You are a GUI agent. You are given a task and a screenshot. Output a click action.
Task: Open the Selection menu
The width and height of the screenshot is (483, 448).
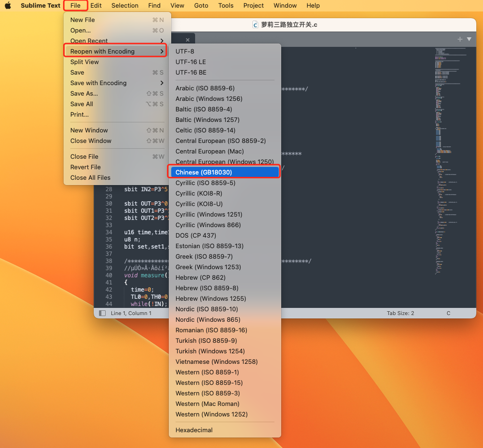pyautogui.click(x=125, y=6)
